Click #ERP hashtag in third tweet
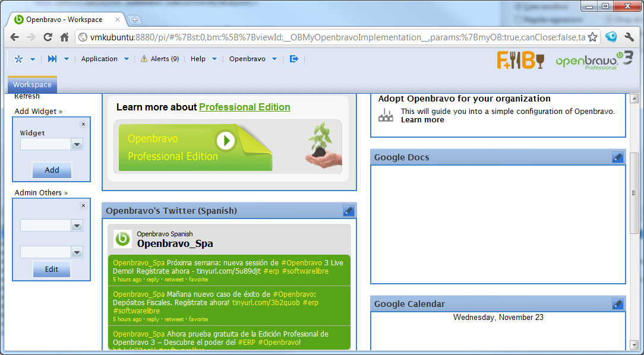The width and height of the screenshot is (644, 355). click(247, 343)
